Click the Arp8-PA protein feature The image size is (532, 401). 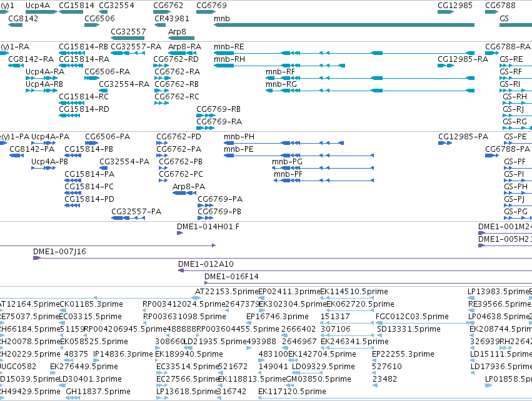[x=184, y=193]
